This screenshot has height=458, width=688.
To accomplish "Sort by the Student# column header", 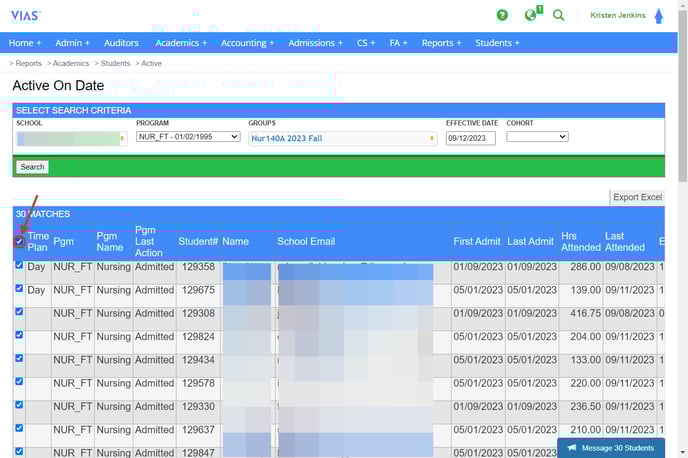I will tap(198, 241).
